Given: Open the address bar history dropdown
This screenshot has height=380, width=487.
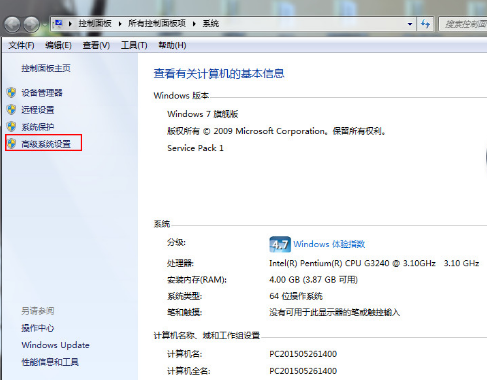Looking at the screenshot, I should (x=410, y=24).
